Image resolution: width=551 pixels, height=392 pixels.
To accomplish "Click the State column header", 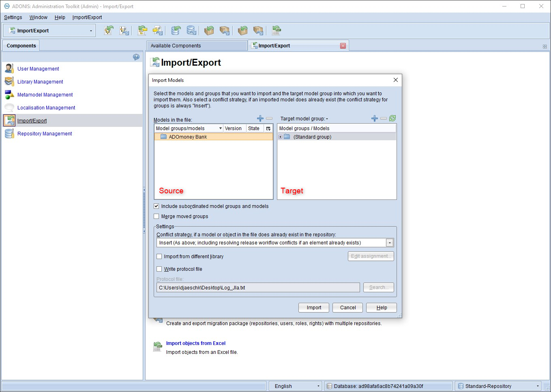I will (x=255, y=129).
